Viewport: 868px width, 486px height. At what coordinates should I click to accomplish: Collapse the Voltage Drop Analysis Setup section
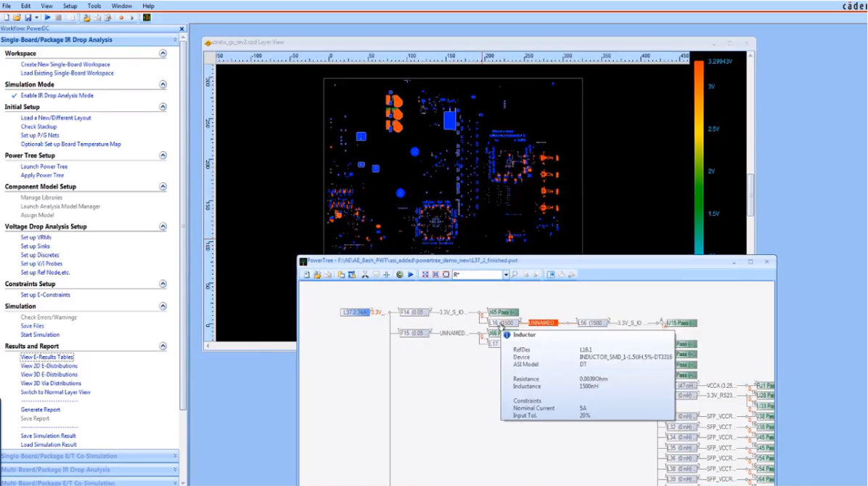coord(163,226)
